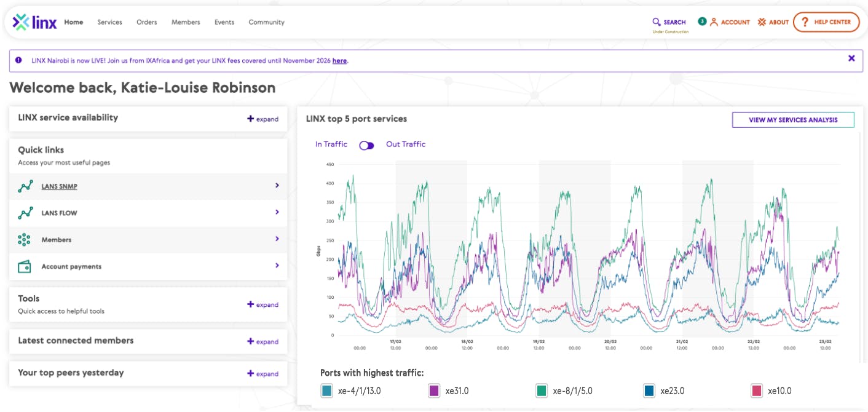The width and height of the screenshot is (868, 412).
Task: Click the About LINX icon
Action: point(762,22)
